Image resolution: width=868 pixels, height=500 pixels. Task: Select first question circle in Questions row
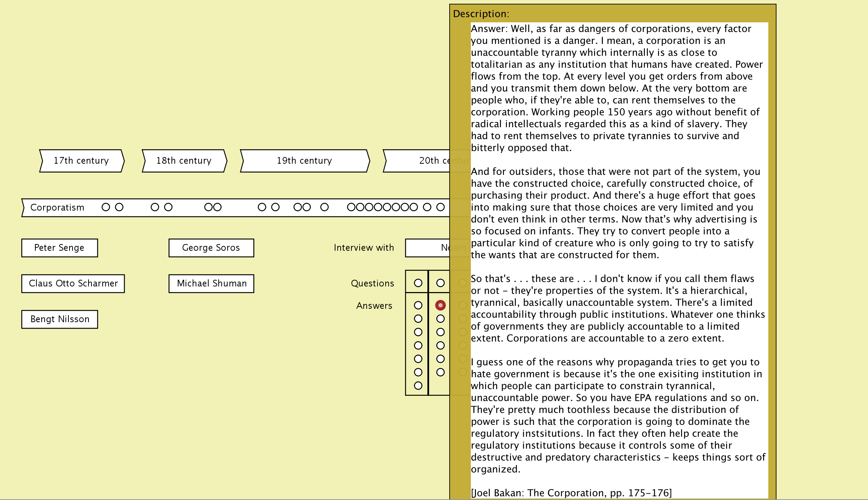418,283
